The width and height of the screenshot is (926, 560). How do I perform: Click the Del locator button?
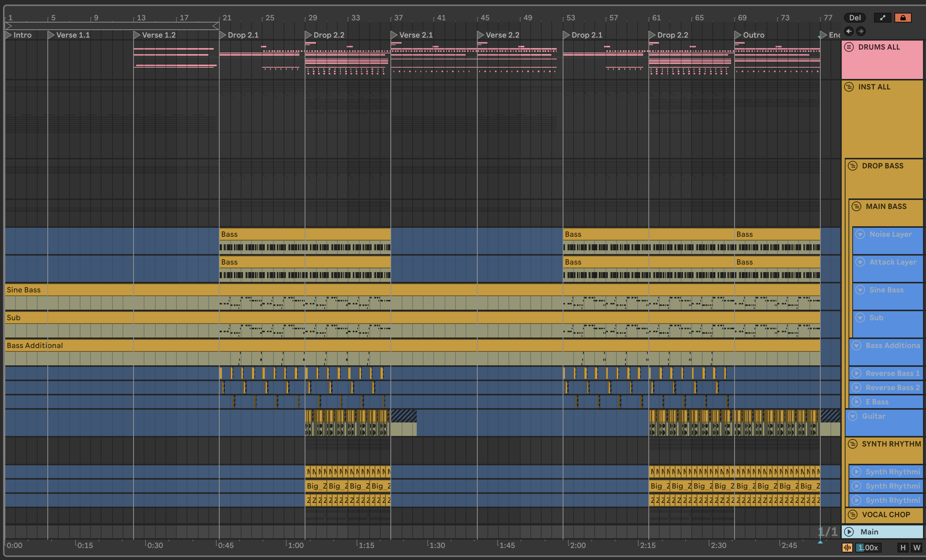click(855, 18)
